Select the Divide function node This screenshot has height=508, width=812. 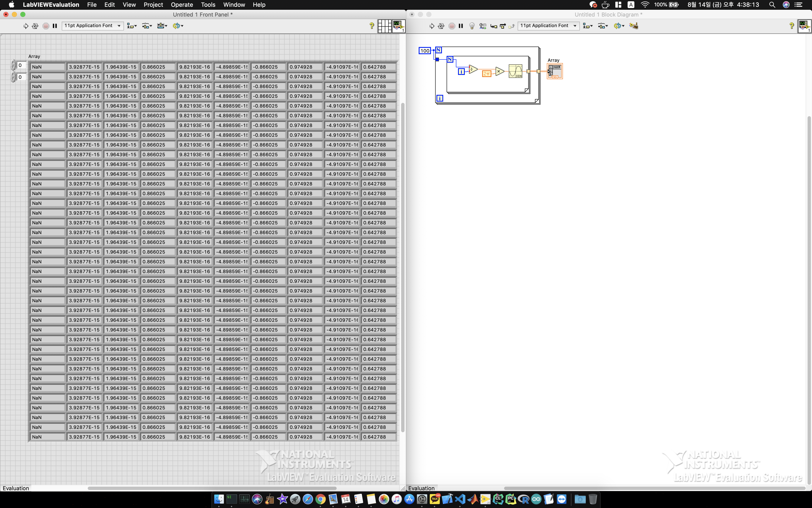click(x=473, y=69)
